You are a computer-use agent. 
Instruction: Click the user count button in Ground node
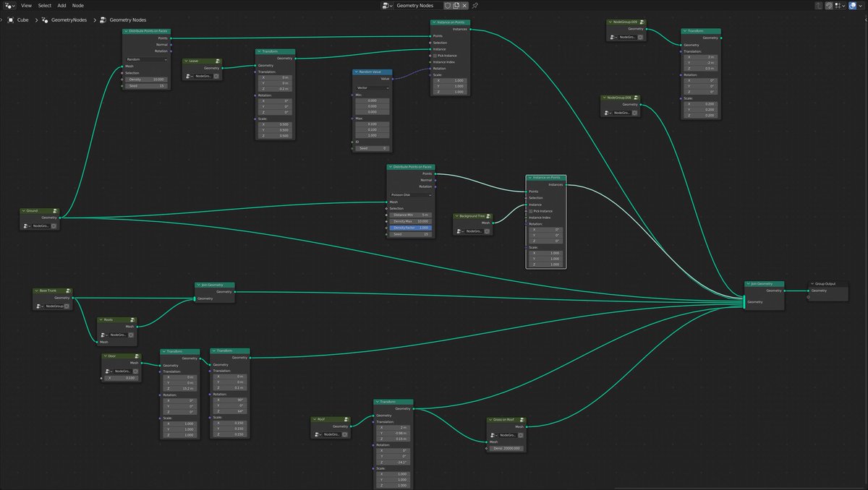click(54, 225)
